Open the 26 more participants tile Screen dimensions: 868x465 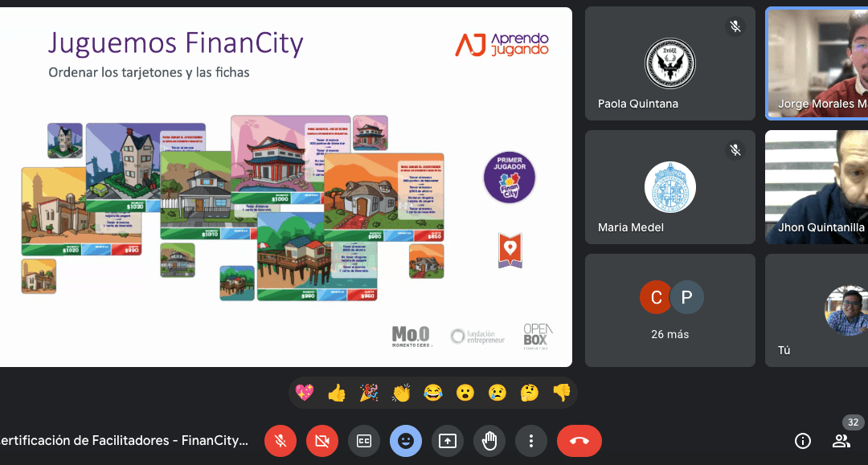click(669, 310)
